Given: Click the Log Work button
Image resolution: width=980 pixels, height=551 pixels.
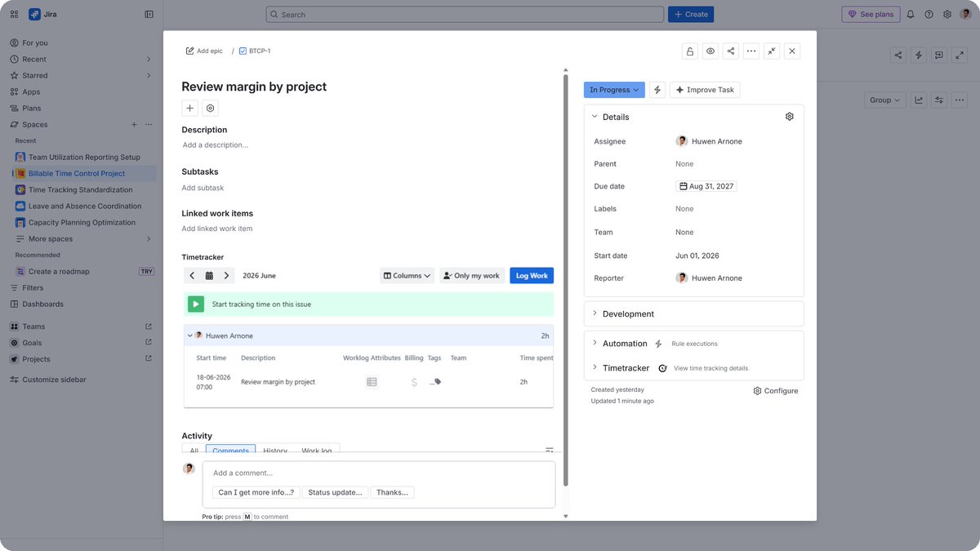Looking at the screenshot, I should (x=532, y=276).
